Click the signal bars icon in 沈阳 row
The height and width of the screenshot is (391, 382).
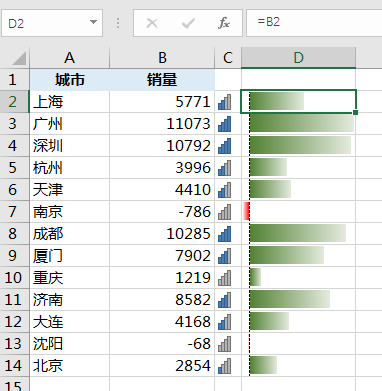point(224,344)
